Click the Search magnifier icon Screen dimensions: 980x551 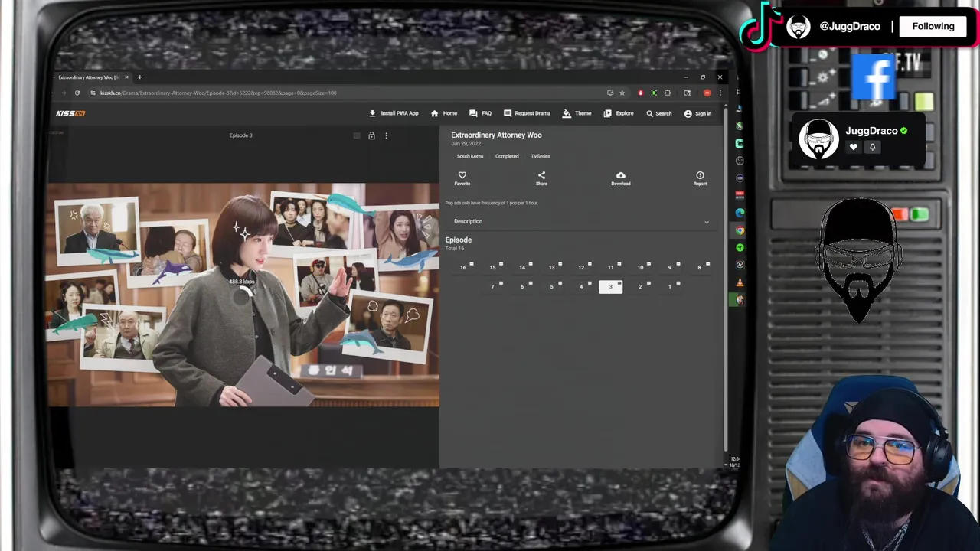[x=649, y=113]
